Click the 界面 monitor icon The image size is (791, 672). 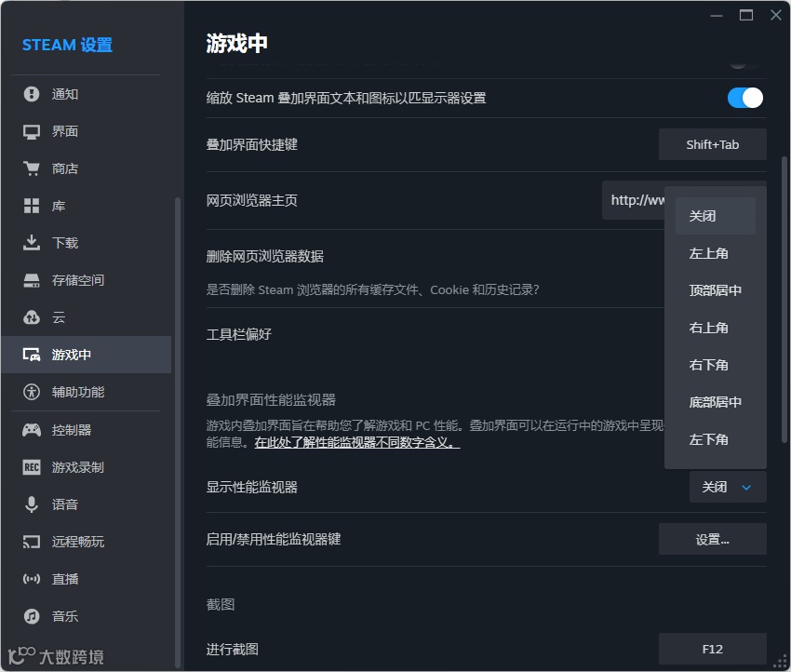point(32,131)
